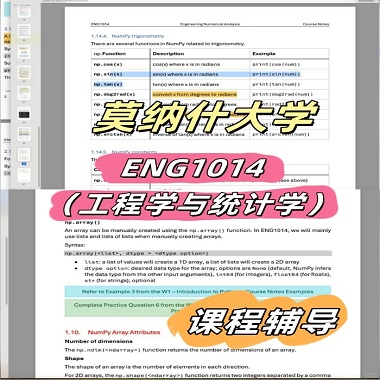This screenshot has height=380, width=380.
Task: Open the bottom-most page thumbnail in sidebar
Action: (24, 175)
